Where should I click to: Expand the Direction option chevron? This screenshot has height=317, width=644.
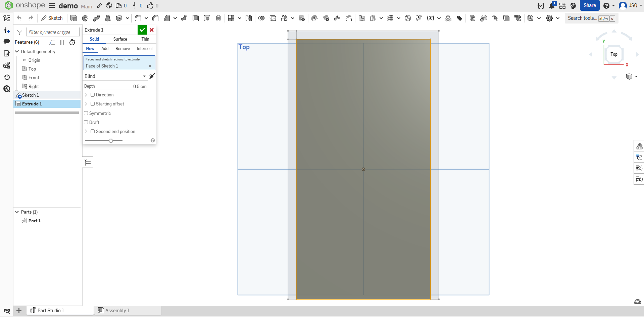point(86,95)
